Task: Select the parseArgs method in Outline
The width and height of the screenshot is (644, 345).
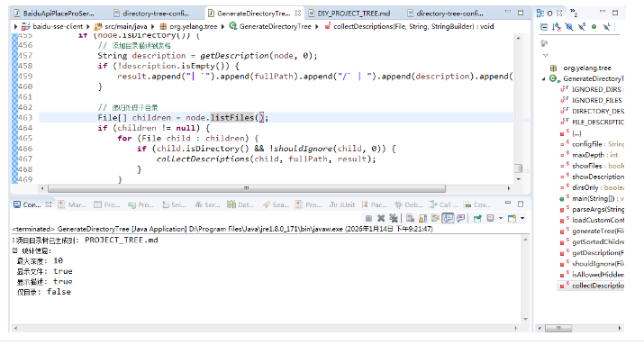Action: pos(593,210)
